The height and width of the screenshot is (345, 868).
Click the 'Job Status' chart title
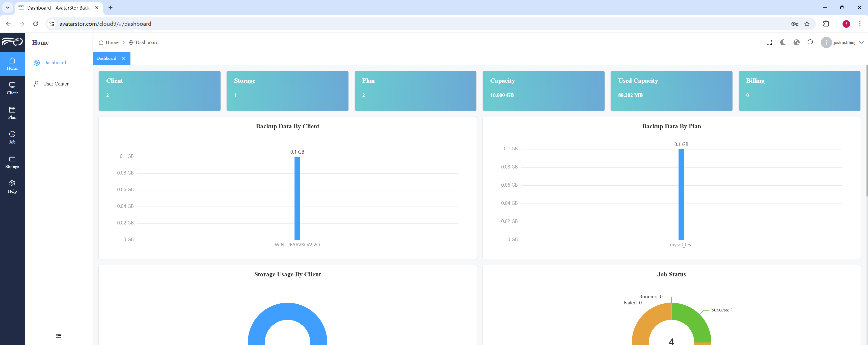tap(671, 274)
